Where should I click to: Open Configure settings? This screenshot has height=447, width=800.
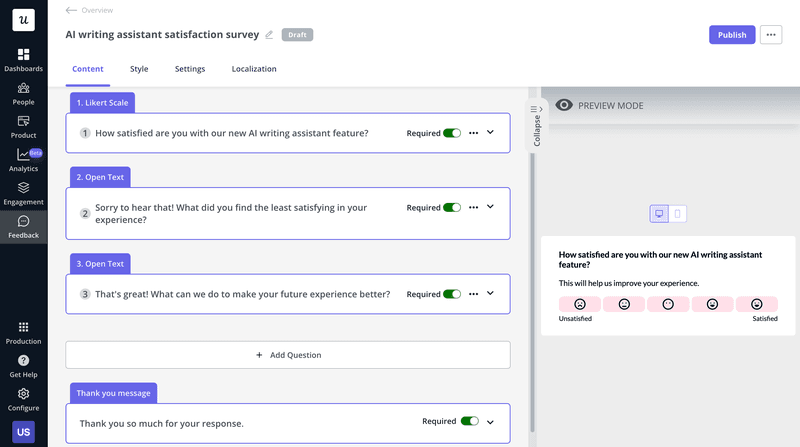pyautogui.click(x=23, y=400)
